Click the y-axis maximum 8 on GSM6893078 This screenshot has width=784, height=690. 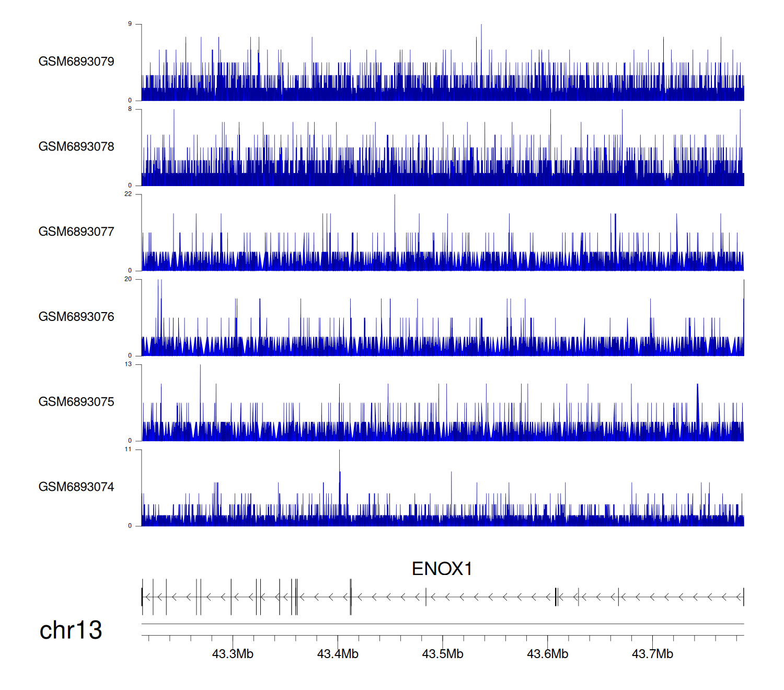130,109
